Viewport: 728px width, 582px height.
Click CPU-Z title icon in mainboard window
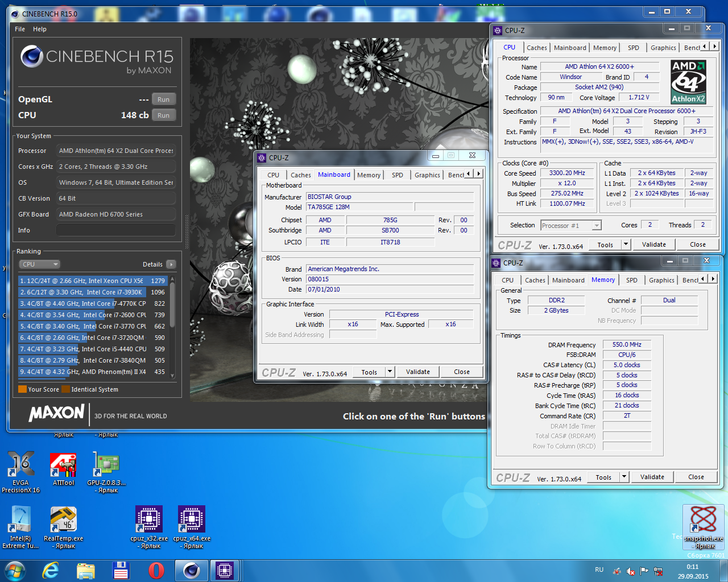click(262, 158)
